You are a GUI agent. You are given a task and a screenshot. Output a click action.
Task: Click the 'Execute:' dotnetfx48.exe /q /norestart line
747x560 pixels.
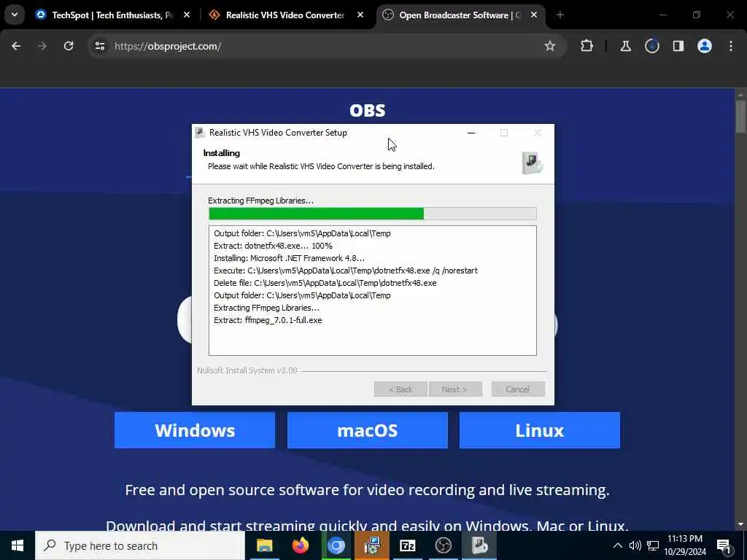[x=345, y=271]
